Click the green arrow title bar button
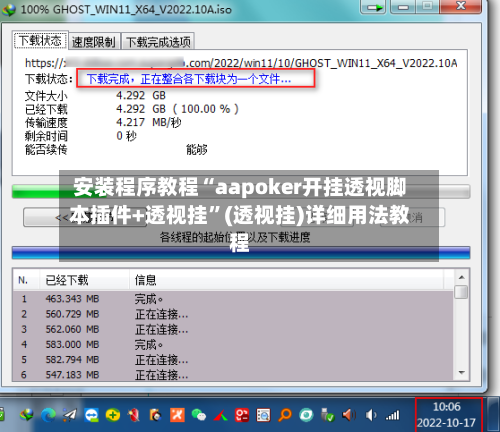 tap(374, 7)
